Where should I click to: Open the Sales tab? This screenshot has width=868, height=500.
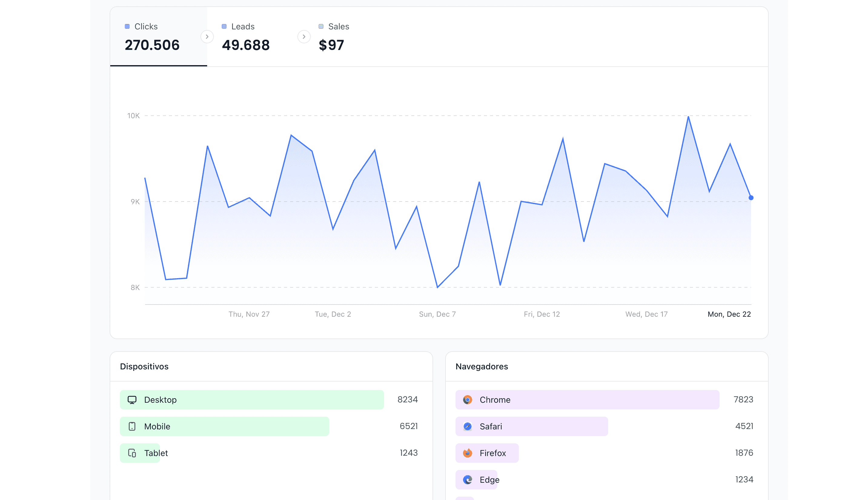(352, 37)
